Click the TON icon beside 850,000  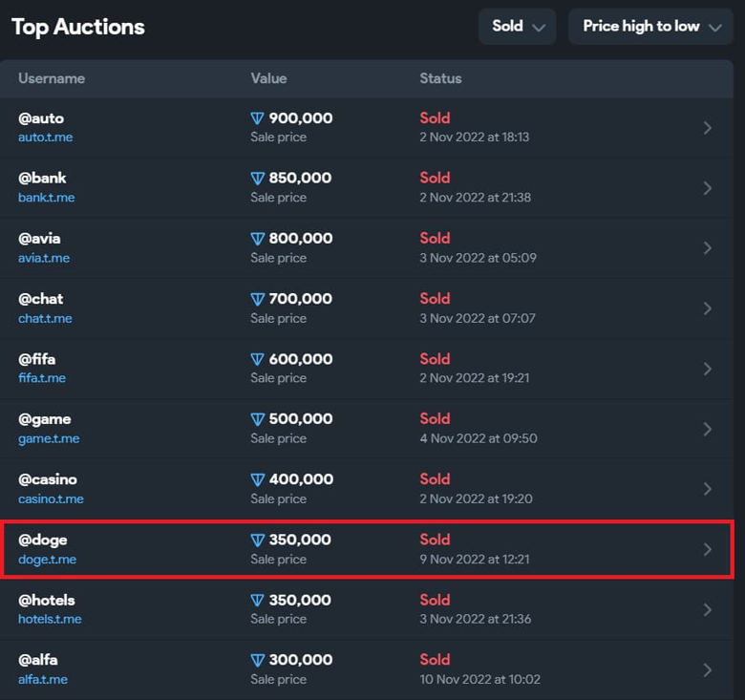point(257,179)
